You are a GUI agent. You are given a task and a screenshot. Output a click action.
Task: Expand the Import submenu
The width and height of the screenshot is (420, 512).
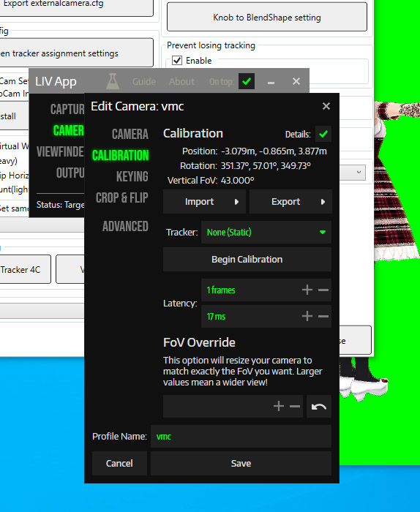204,202
